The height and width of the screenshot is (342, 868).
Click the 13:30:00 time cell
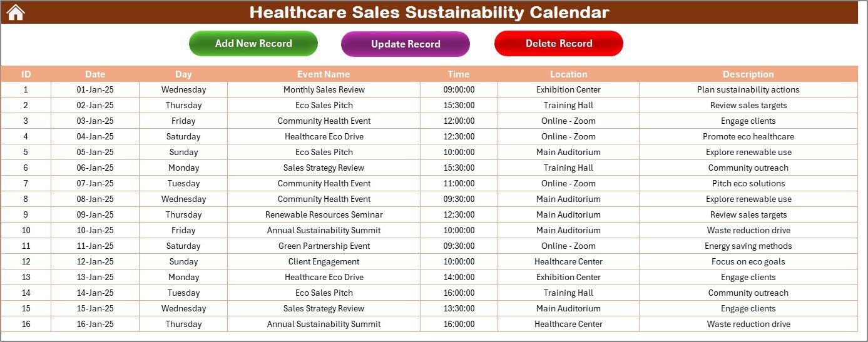tap(459, 308)
